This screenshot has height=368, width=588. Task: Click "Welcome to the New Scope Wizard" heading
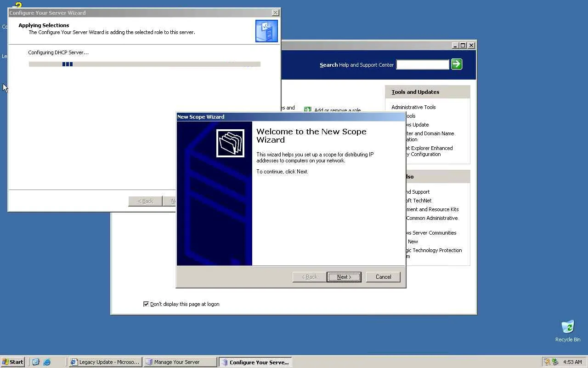pos(311,136)
